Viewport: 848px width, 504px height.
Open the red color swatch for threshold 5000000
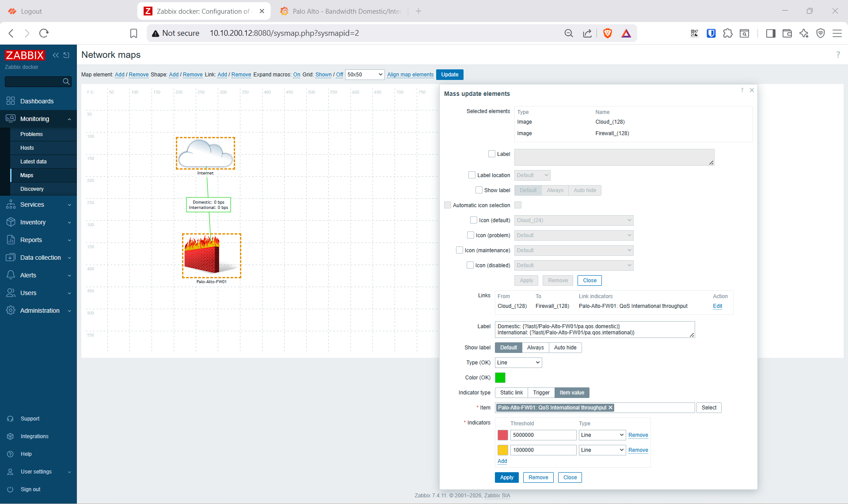pos(503,435)
